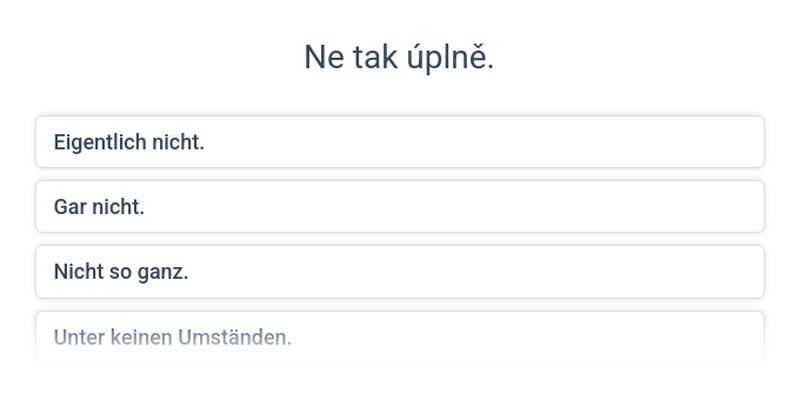Mark "Unter keinen Umständen." as the correct translation
Viewport: 800px width, 400px height.
coord(400,337)
